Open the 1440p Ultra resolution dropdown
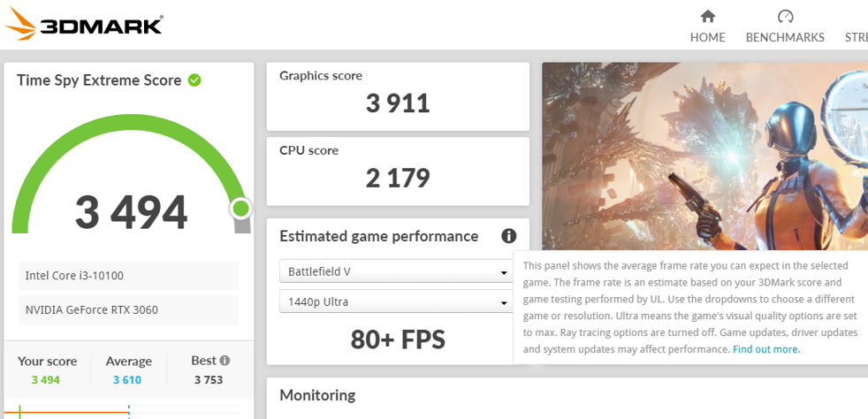868x419 pixels. pyautogui.click(x=396, y=302)
